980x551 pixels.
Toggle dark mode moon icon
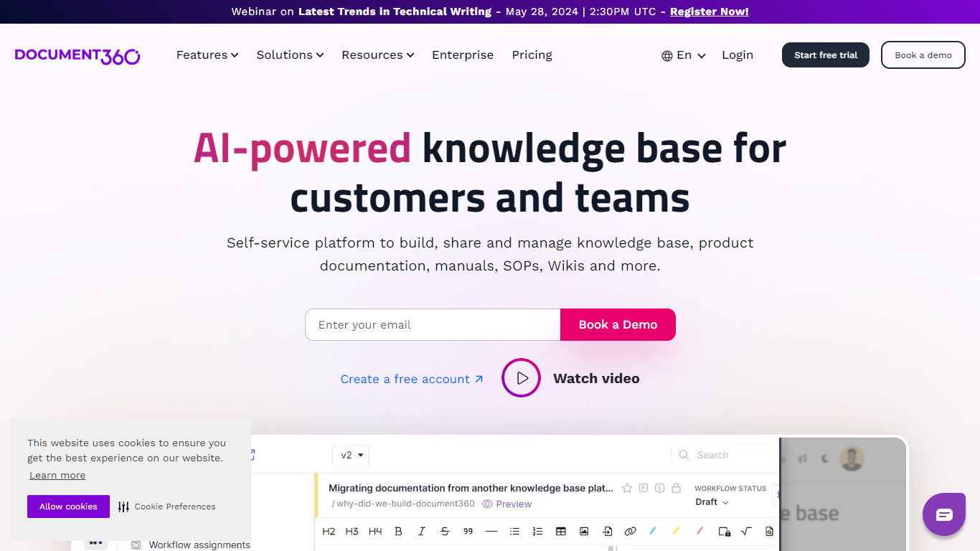tap(825, 458)
